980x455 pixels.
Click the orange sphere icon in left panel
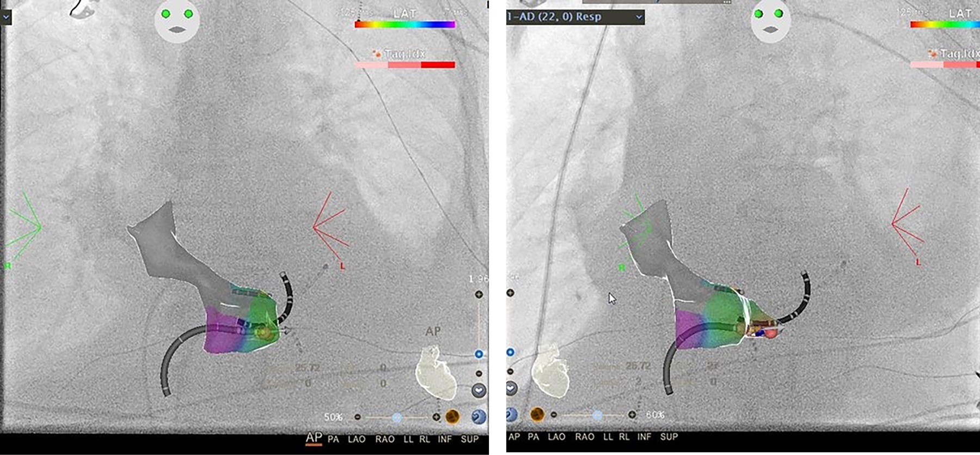pyautogui.click(x=452, y=417)
